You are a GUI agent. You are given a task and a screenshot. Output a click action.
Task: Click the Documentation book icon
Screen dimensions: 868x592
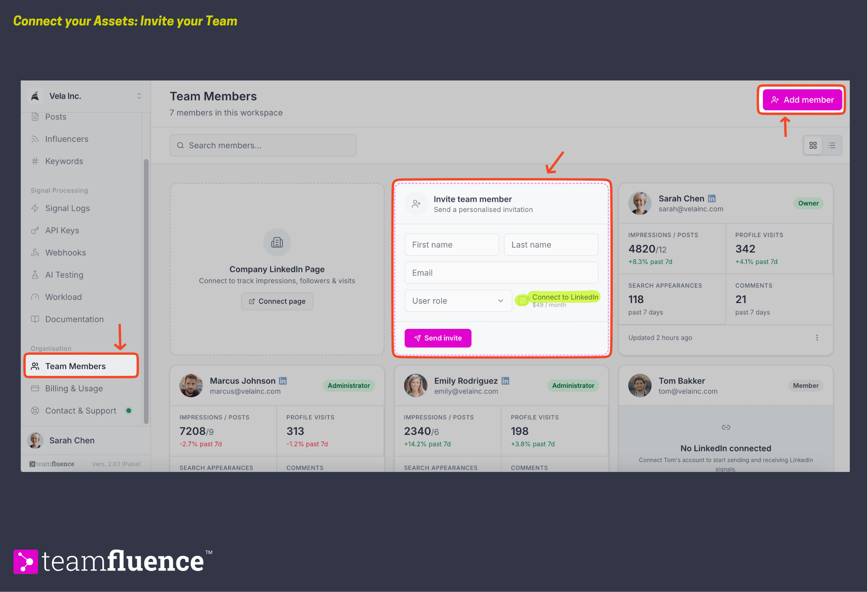point(35,319)
